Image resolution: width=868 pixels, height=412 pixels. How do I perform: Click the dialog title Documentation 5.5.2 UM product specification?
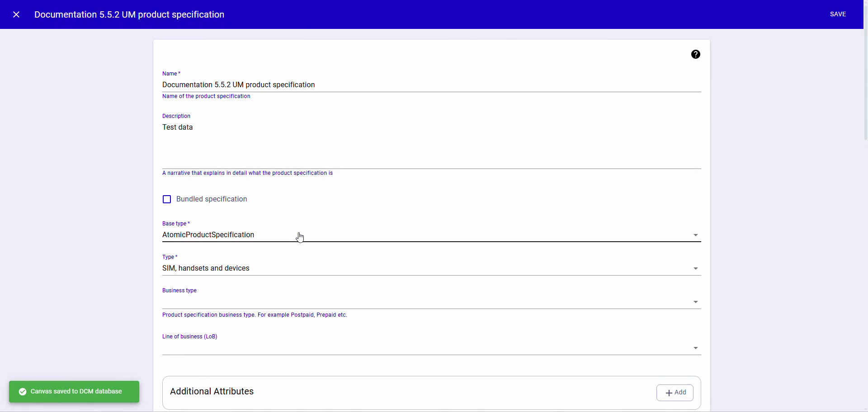(x=129, y=14)
